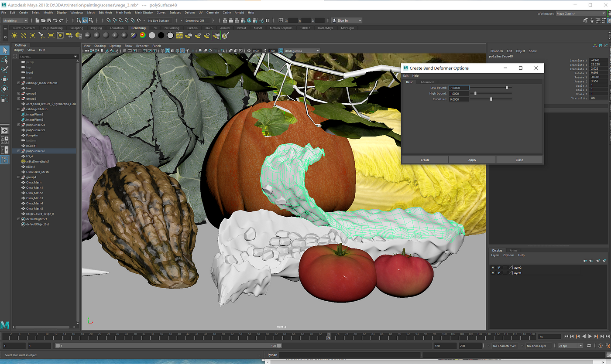Click the Sign In button

(x=347, y=20)
